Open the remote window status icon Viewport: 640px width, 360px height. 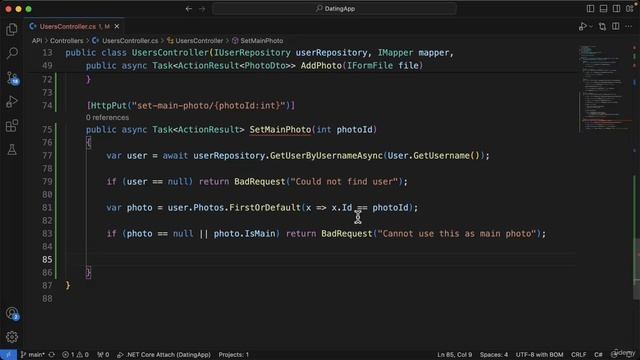pos(8,355)
